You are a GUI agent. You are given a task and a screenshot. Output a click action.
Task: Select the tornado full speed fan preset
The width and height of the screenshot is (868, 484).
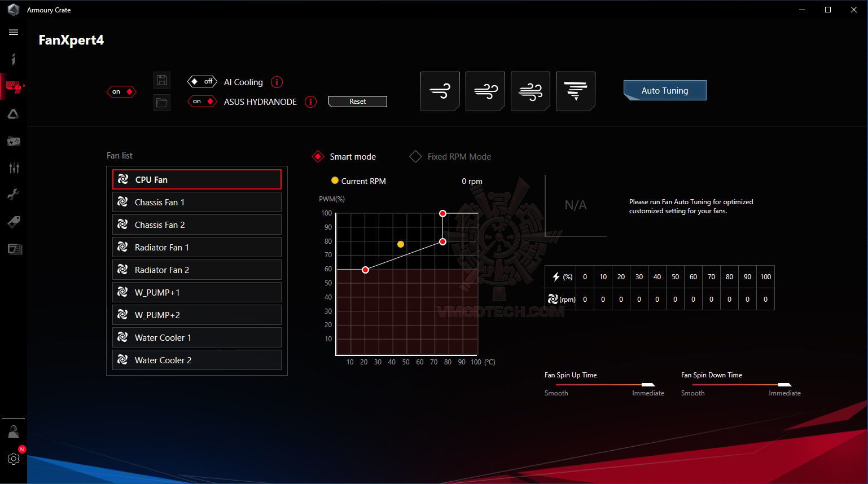[576, 91]
